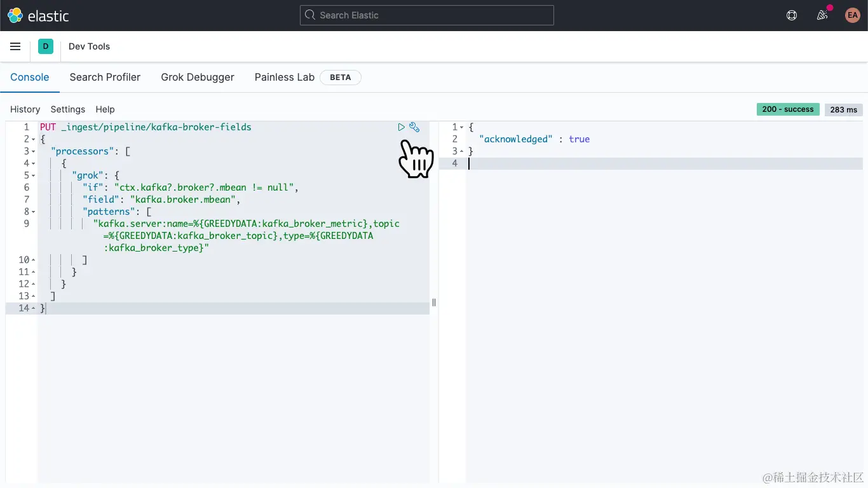Click the green send request play icon
The image size is (868, 488).
click(401, 126)
